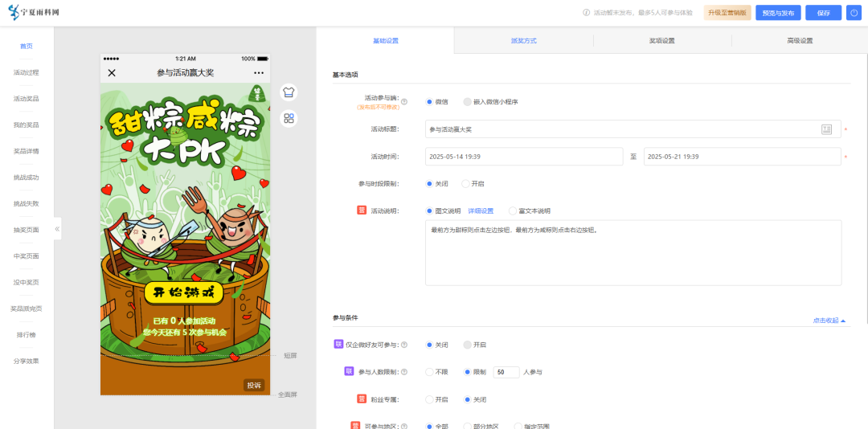Image resolution: width=868 pixels, height=429 pixels.
Task: Select 限制 for 参与人数限制
Action: click(x=467, y=372)
